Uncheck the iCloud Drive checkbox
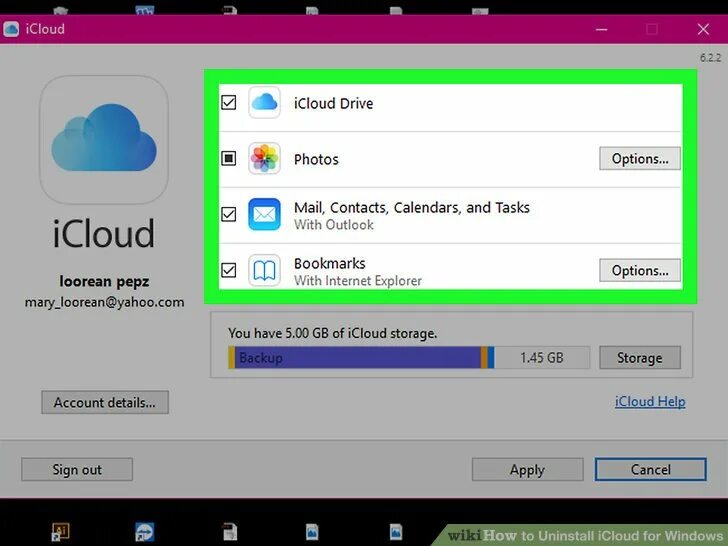Screen dimensions: 728x546 click(228, 102)
